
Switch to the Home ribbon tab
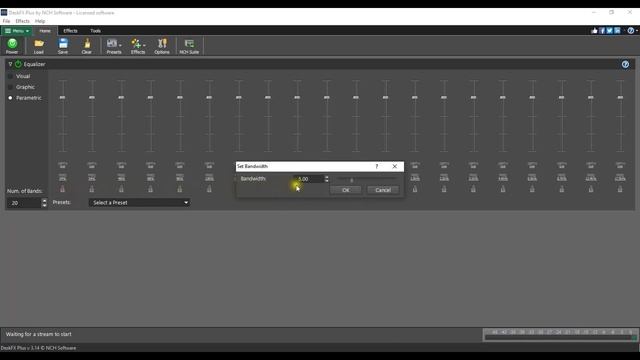pyautogui.click(x=45, y=31)
